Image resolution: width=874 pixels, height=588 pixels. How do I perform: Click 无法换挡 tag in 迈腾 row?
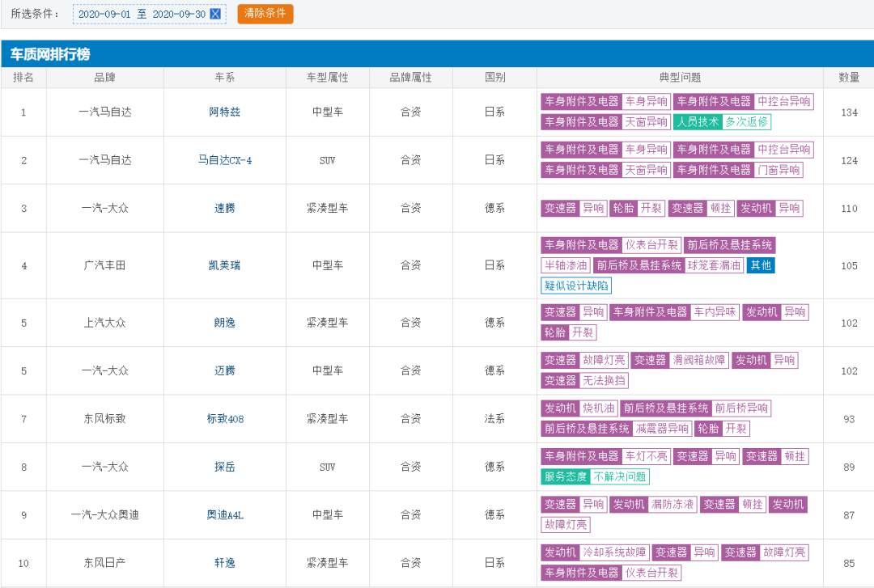605,380
